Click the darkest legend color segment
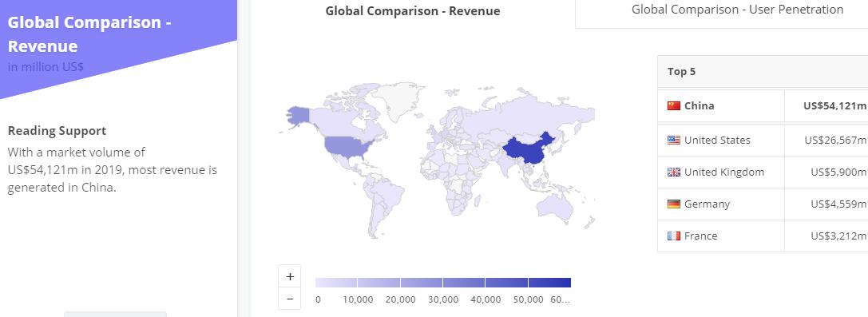The width and height of the screenshot is (868, 317). click(549, 283)
